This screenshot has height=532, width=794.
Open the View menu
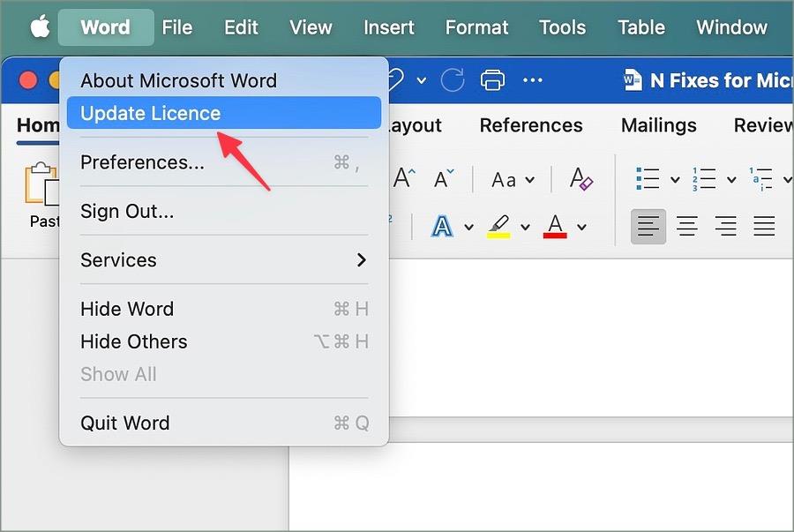[x=311, y=27]
